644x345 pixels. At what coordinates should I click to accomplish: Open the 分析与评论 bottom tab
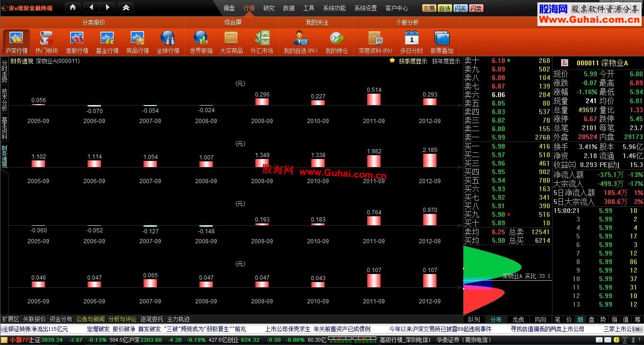tap(122, 319)
